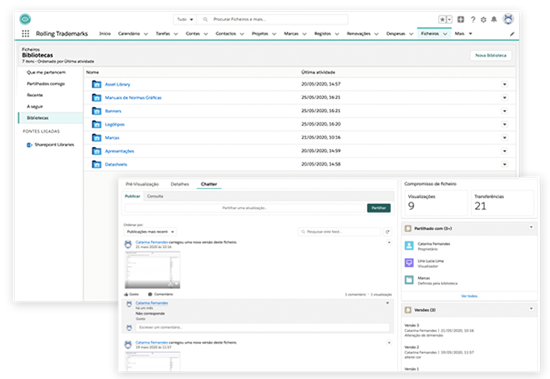The height and width of the screenshot is (379, 550).
Task: Switch to the Pré-Visualização tab
Action: 142,184
